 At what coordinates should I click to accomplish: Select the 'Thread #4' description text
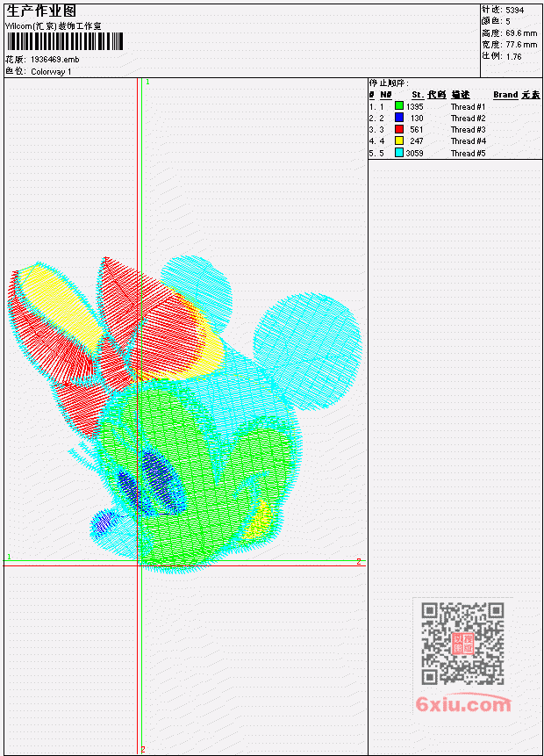click(x=468, y=141)
